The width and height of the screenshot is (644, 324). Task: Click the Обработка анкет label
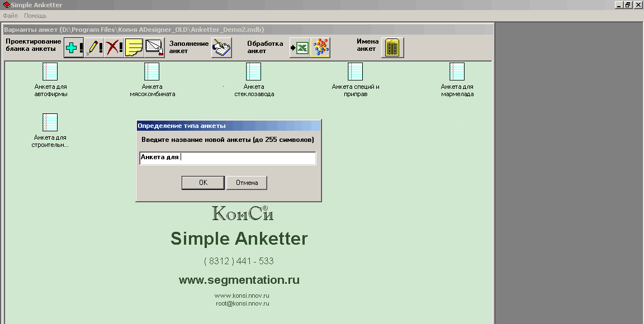click(265, 47)
